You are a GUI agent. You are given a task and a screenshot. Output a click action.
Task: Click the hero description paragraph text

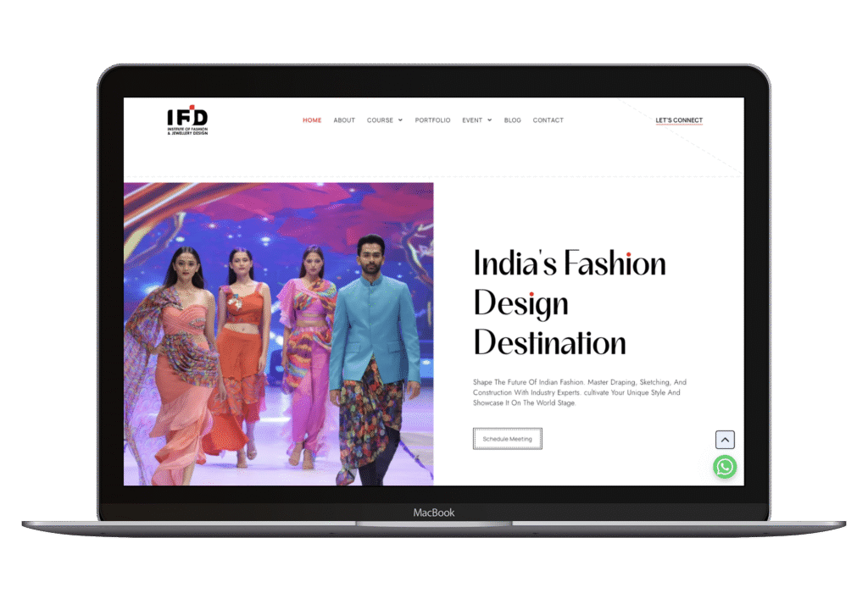point(579,392)
